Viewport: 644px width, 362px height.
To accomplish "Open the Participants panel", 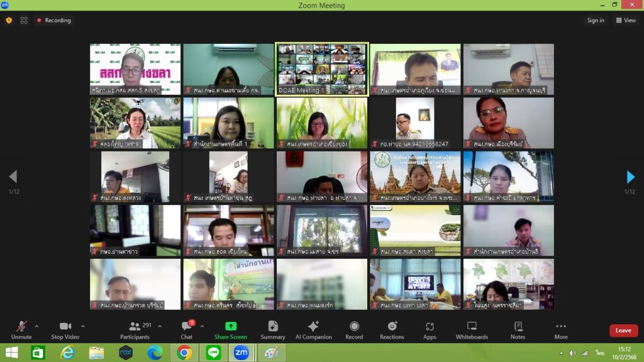I will point(135,331).
